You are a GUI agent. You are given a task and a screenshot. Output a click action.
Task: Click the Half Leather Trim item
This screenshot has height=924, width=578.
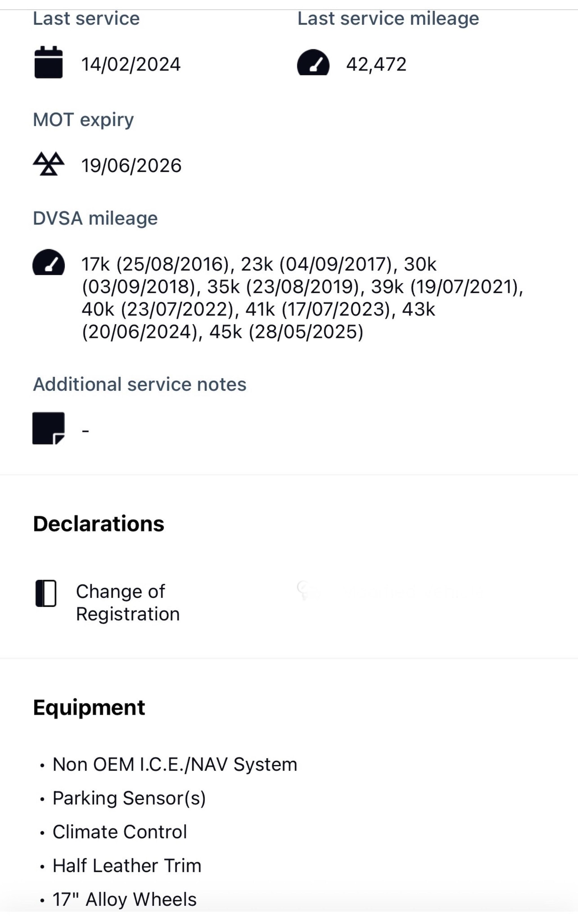[x=127, y=865]
